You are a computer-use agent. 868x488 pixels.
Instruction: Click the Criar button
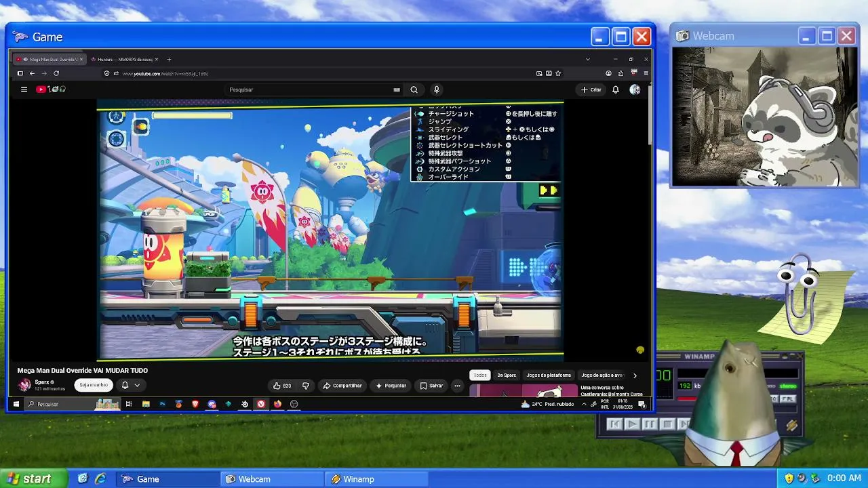(x=591, y=89)
